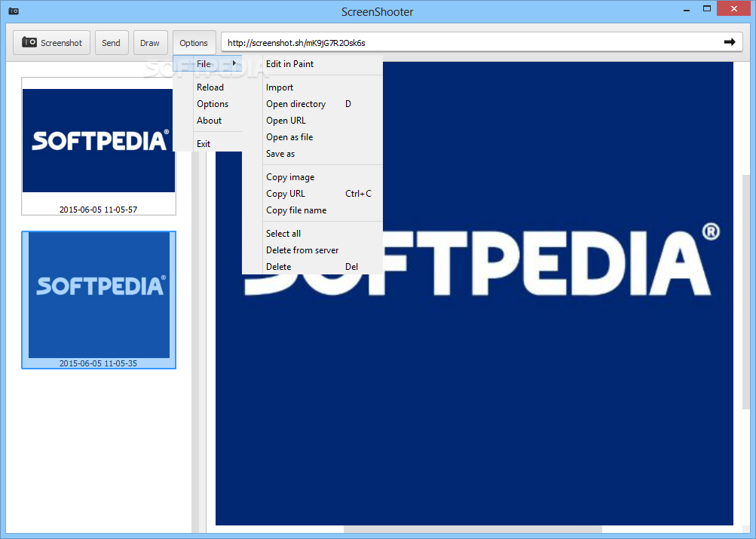Select thumbnail dated 2015-06-05 11-05-35
The height and width of the screenshot is (539, 756).
coord(98,300)
